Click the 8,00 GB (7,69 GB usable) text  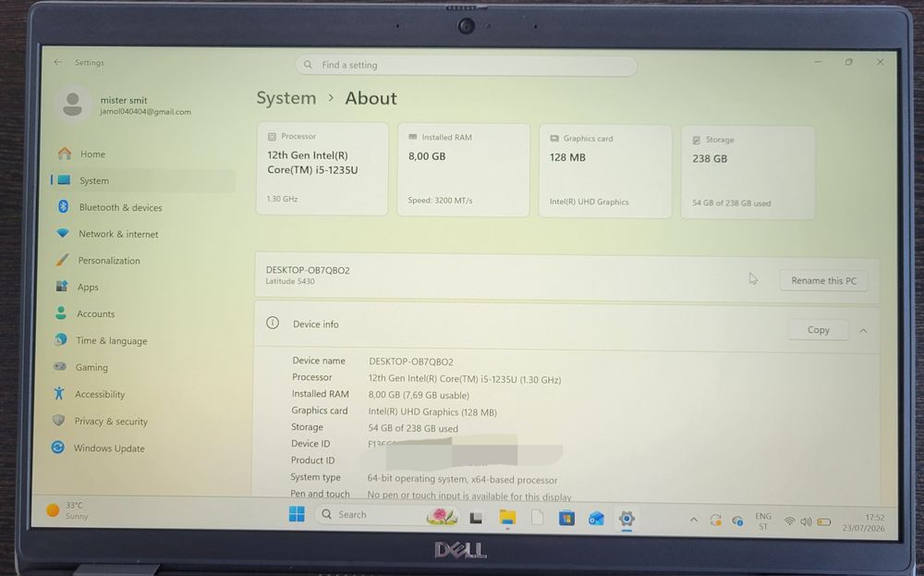(x=419, y=395)
